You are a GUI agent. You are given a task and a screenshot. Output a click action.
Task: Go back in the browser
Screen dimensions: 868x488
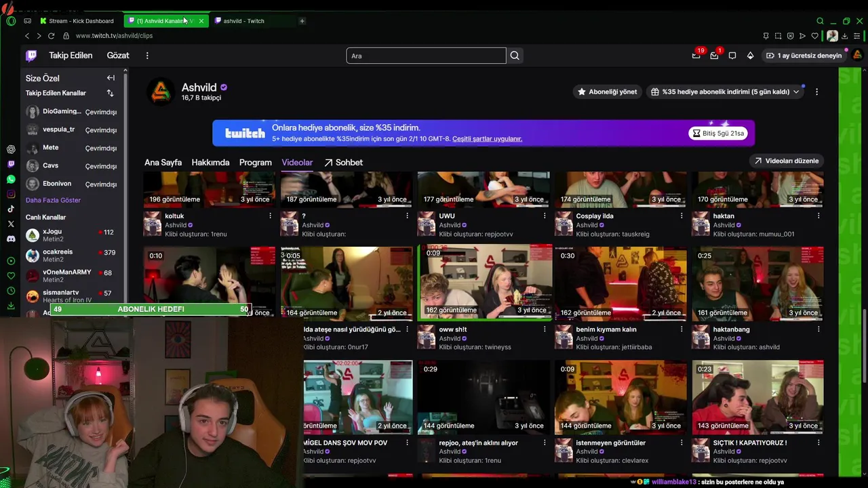click(x=27, y=36)
